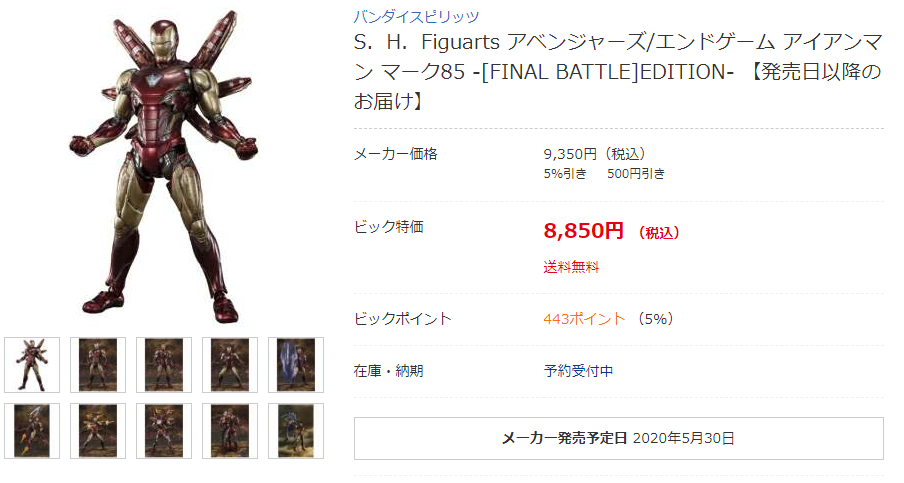This screenshot has height=483, width=904.
Task: Select the wide-legged stance thumbnail beside the shield one
Action: coord(230,365)
